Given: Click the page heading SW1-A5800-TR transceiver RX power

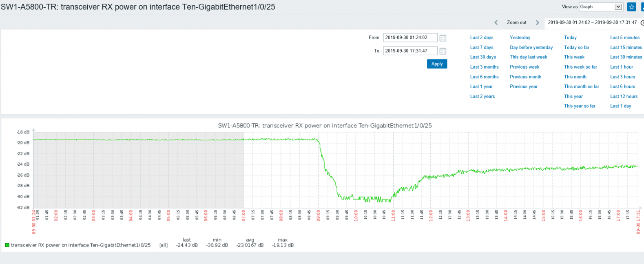Looking at the screenshot, I should 138,7.
